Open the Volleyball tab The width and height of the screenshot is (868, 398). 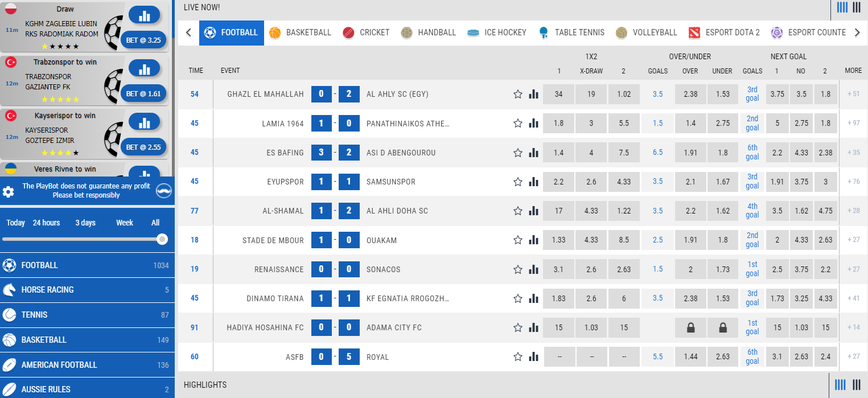click(647, 32)
